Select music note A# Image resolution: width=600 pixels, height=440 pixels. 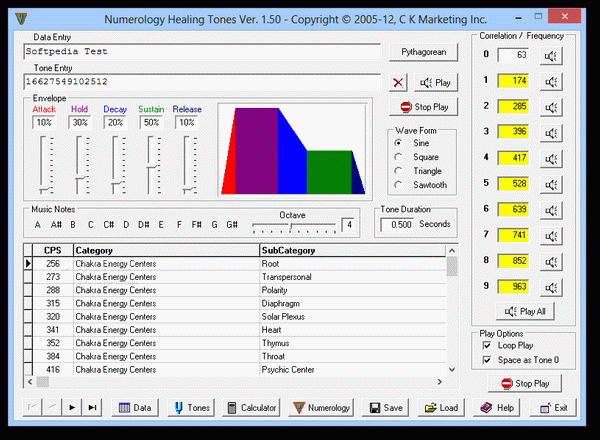coord(56,225)
